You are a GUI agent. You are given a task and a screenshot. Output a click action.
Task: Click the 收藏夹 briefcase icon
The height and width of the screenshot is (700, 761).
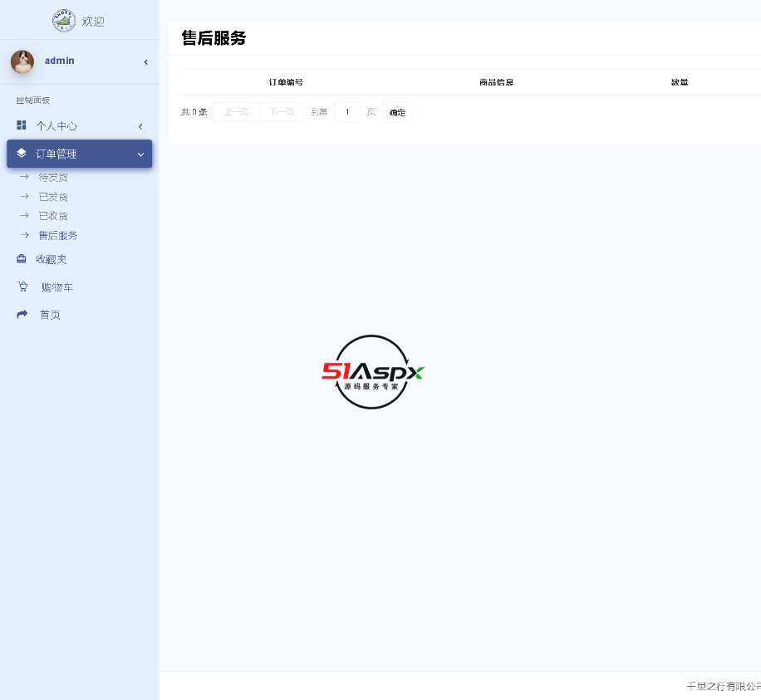(22, 258)
